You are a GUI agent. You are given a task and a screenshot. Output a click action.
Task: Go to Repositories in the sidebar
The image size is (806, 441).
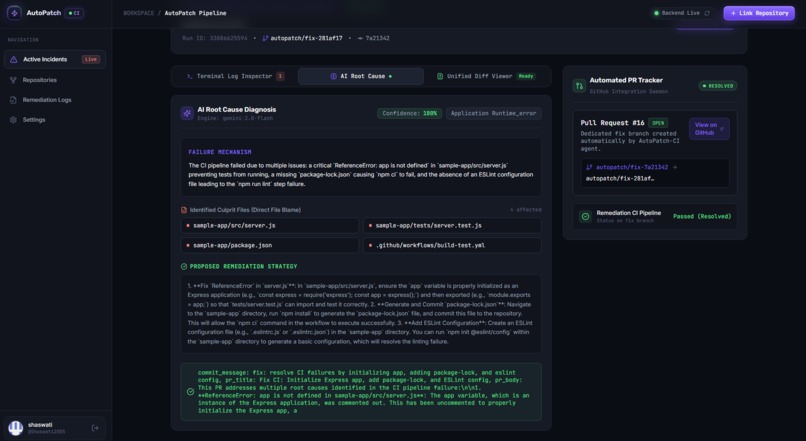pyautogui.click(x=55, y=80)
